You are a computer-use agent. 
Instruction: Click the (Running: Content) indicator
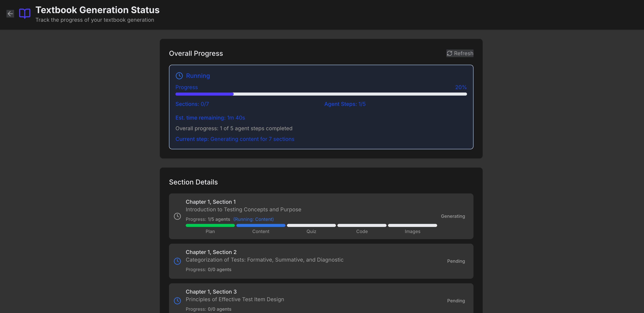(x=253, y=219)
